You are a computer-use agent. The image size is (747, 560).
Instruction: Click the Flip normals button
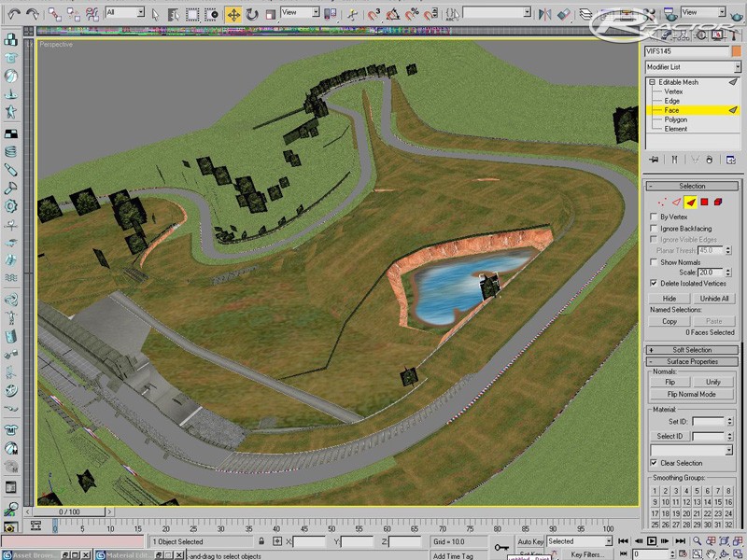point(669,382)
